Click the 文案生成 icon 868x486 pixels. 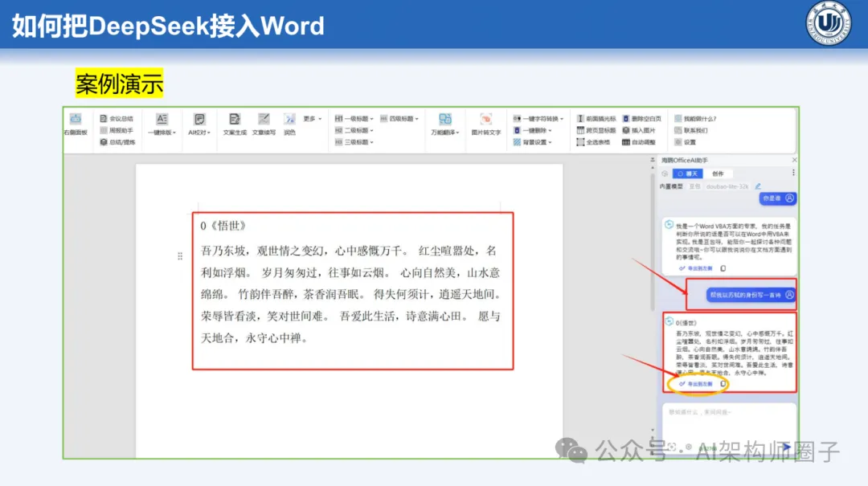235,119
